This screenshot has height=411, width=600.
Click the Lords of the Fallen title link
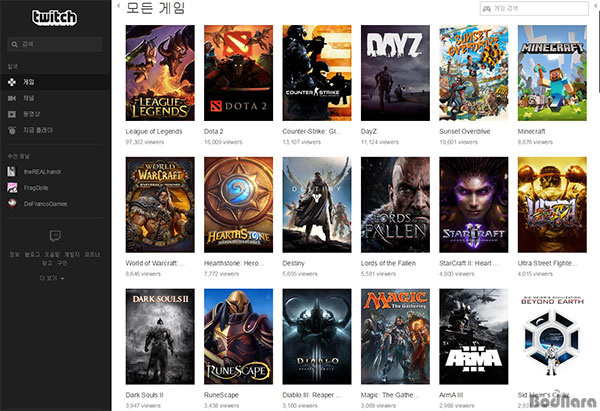coord(388,263)
